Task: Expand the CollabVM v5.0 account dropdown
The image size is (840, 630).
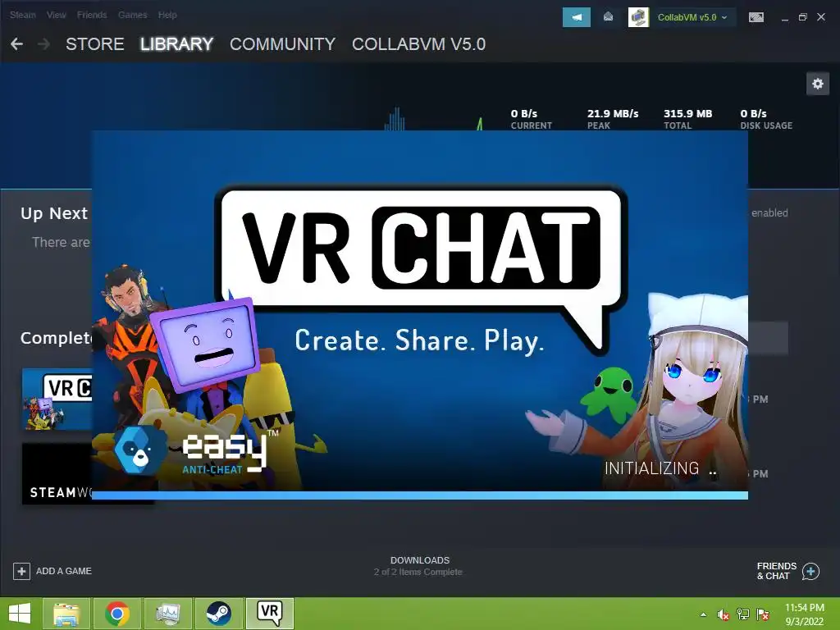Action: click(692, 17)
